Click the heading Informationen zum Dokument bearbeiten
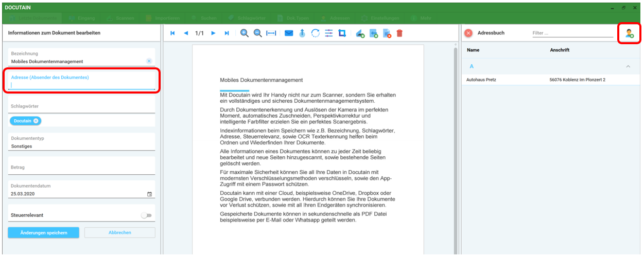This screenshot has width=644, height=258. click(54, 33)
